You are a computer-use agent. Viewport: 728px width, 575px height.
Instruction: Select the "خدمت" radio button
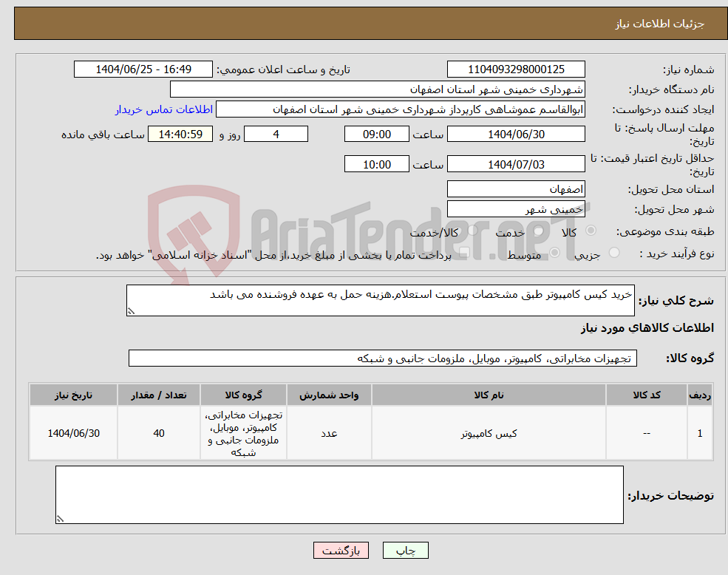(537, 231)
